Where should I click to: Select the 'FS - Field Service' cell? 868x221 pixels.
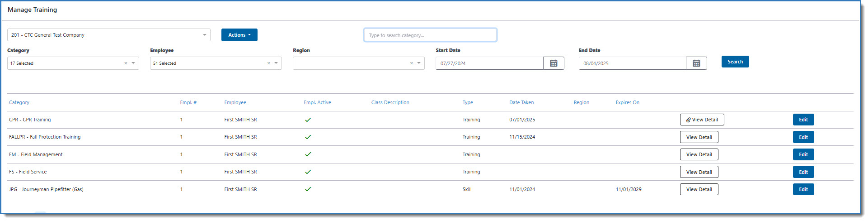(x=28, y=172)
